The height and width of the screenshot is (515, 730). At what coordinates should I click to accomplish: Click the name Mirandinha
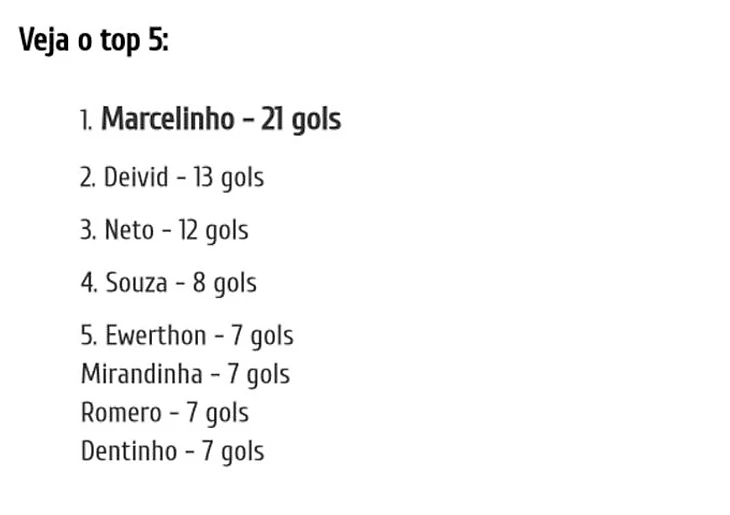coord(142,374)
